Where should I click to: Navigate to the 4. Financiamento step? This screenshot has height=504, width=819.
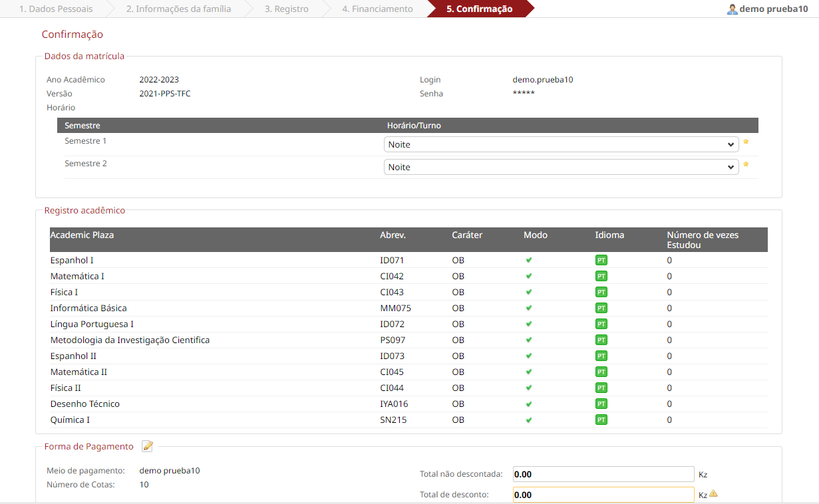tap(377, 9)
